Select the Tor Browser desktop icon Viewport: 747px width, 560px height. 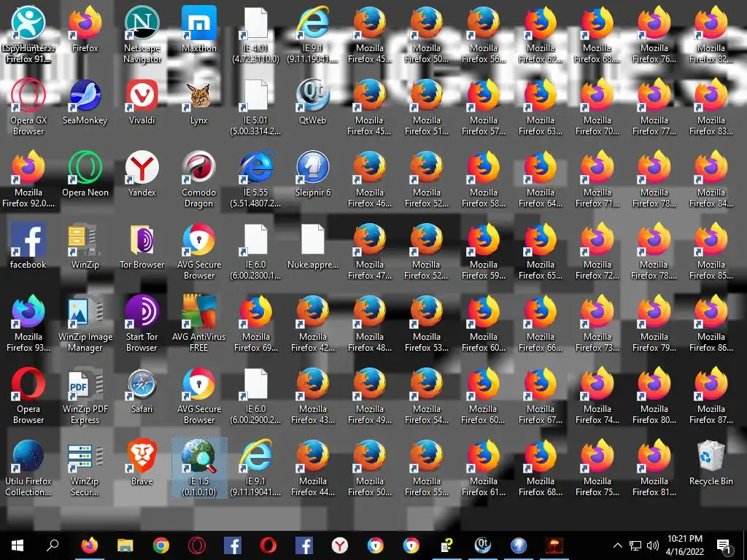142,246
